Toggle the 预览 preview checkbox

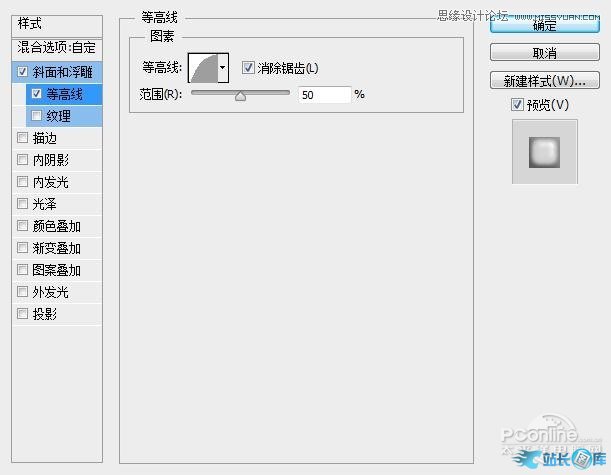[517, 105]
